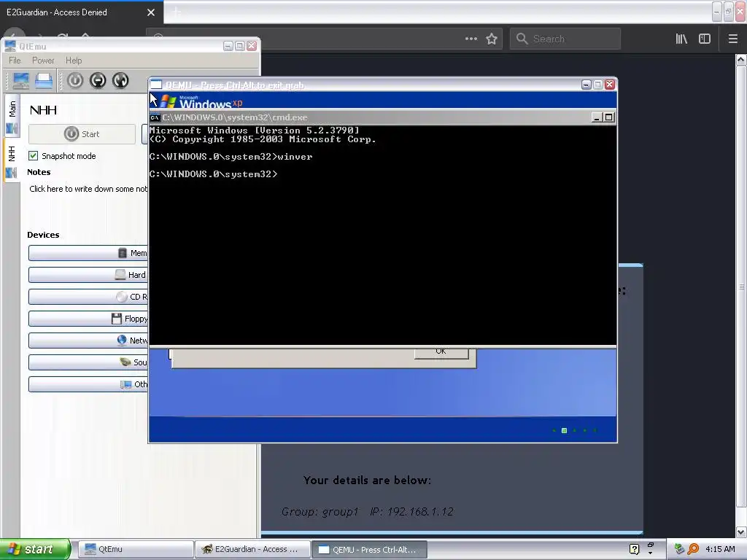
Task: Open the Windows Start menu
Action: point(35,549)
